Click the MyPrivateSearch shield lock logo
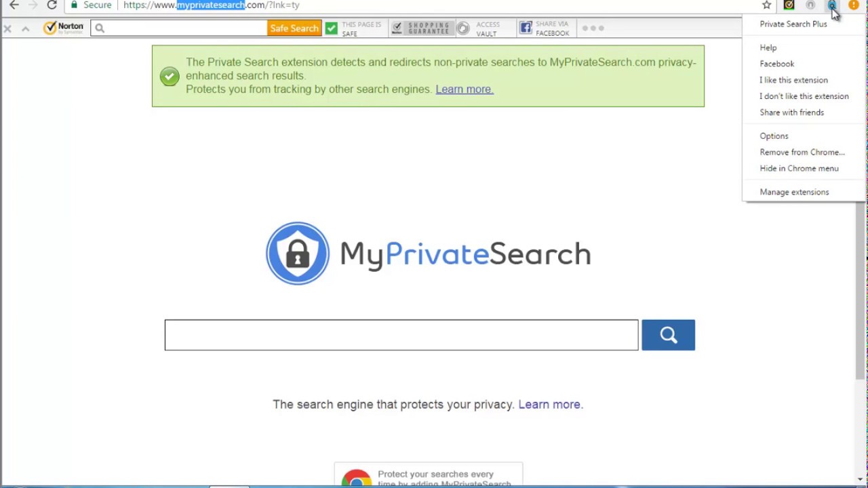Image resolution: width=868 pixels, height=488 pixels. 298,253
